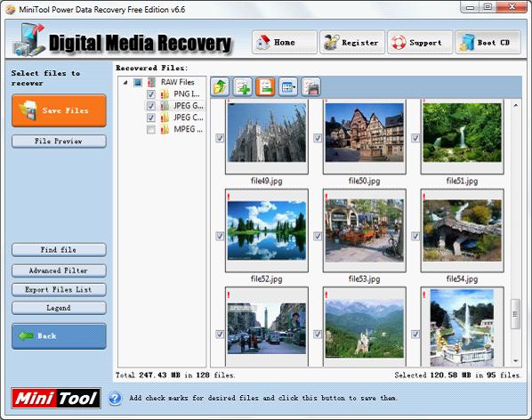Select the fountain garden photo thumbnail
Screen dimensions: 532x420
tap(462, 327)
